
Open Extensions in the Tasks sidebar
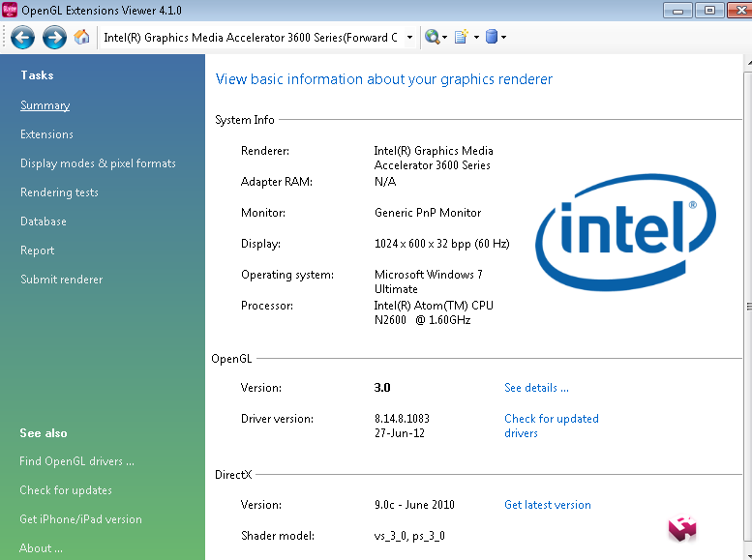click(x=46, y=134)
